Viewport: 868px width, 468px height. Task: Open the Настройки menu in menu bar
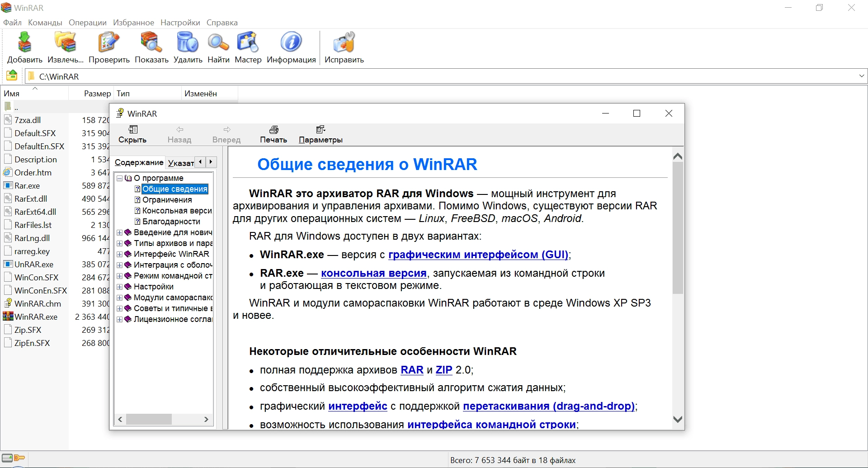(180, 22)
